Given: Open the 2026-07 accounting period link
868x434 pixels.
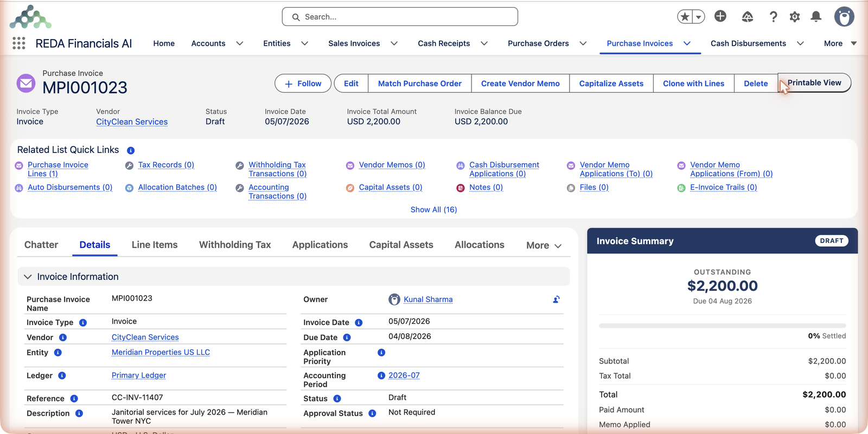Looking at the screenshot, I should click(x=404, y=375).
